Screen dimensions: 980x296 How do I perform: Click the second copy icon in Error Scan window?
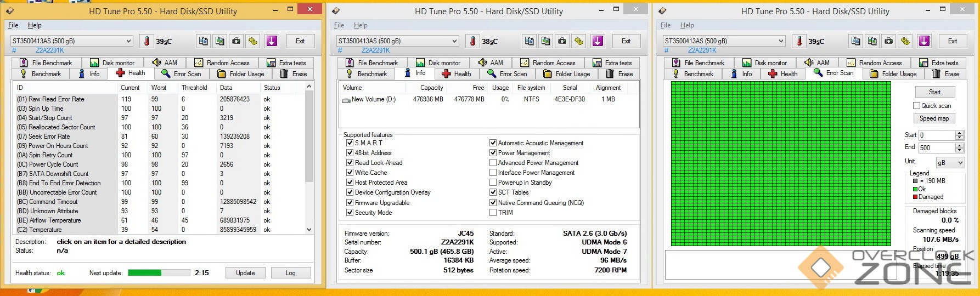pos(872,41)
